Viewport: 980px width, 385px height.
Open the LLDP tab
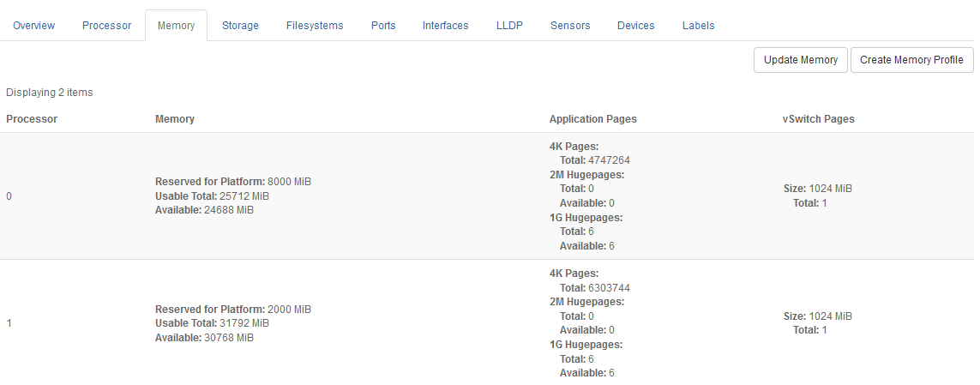point(509,26)
